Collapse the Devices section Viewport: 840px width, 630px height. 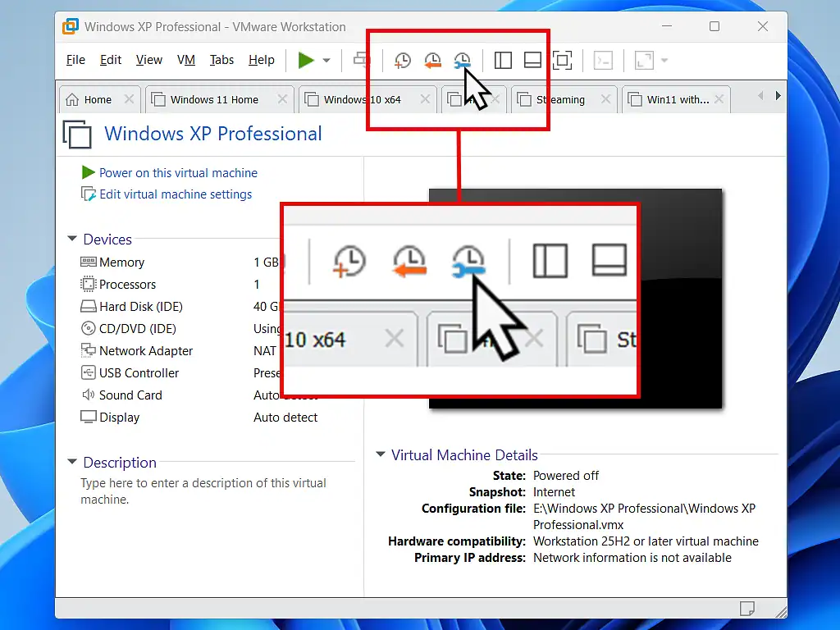click(x=72, y=239)
